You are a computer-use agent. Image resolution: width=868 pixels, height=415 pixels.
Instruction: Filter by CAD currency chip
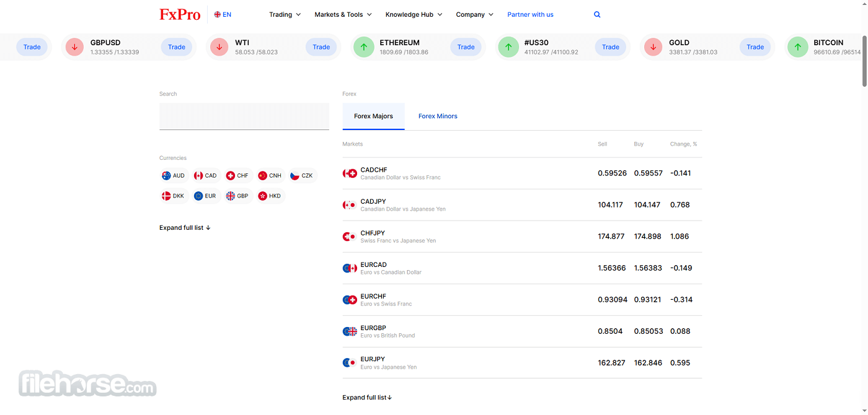(206, 176)
